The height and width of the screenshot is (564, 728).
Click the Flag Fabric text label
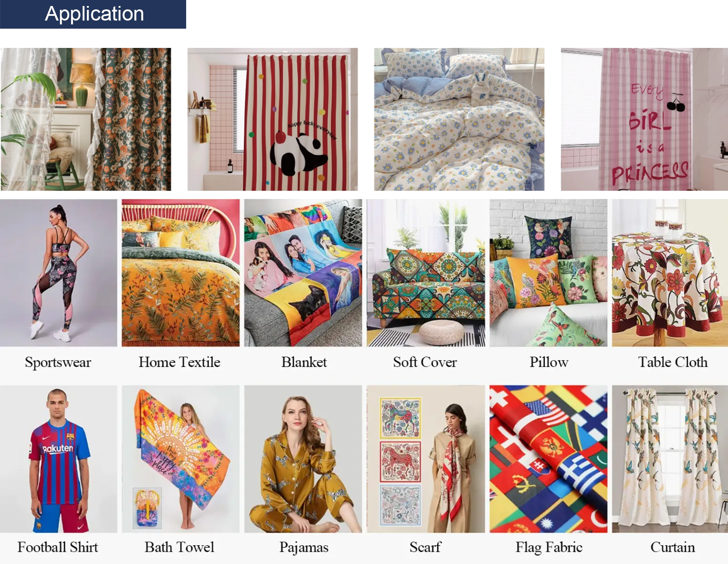tap(549, 547)
